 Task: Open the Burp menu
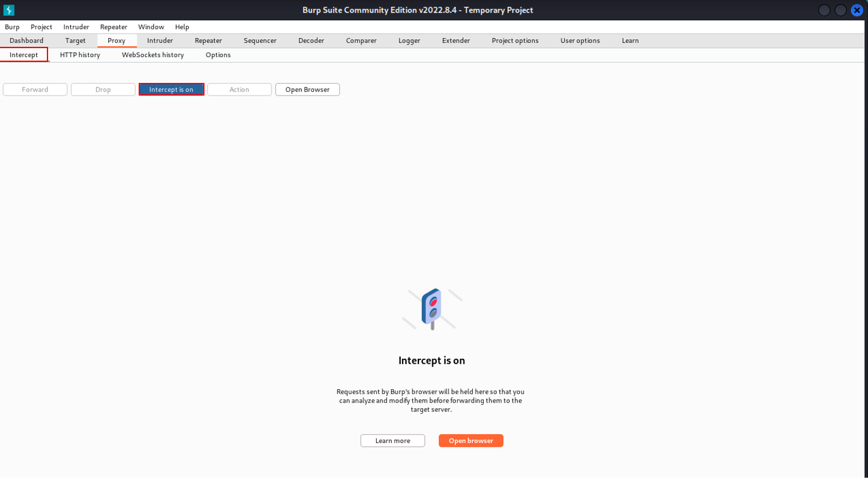coord(12,27)
